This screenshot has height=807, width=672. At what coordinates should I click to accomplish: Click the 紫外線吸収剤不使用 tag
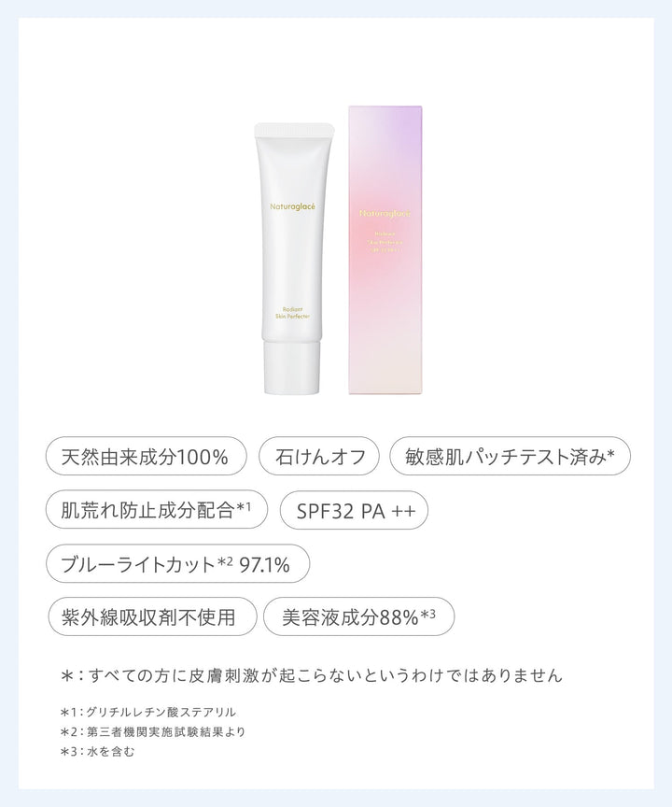152,616
